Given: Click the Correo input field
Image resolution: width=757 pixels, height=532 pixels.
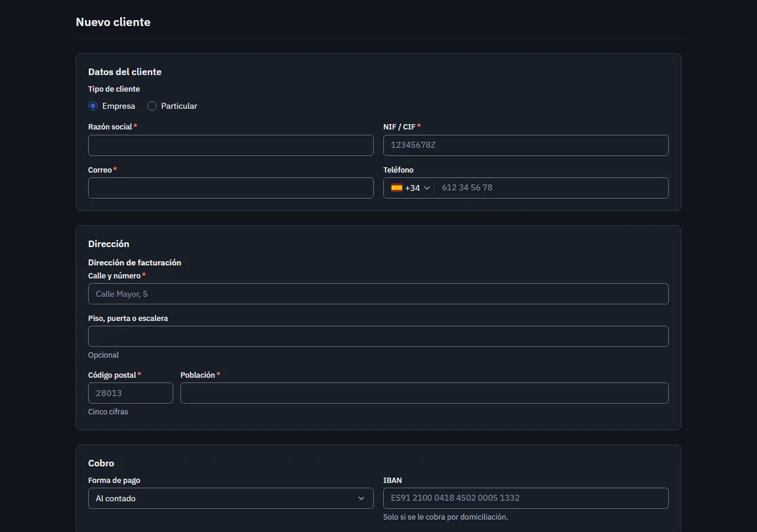Looking at the screenshot, I should (x=231, y=188).
